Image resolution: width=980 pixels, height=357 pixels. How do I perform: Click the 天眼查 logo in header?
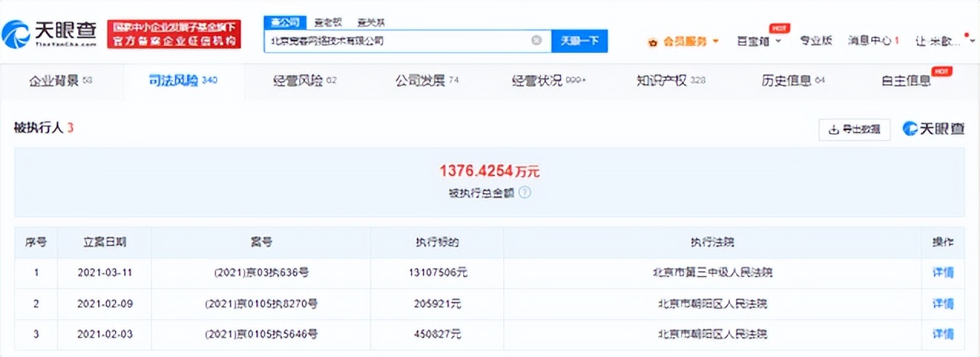pyautogui.click(x=50, y=33)
